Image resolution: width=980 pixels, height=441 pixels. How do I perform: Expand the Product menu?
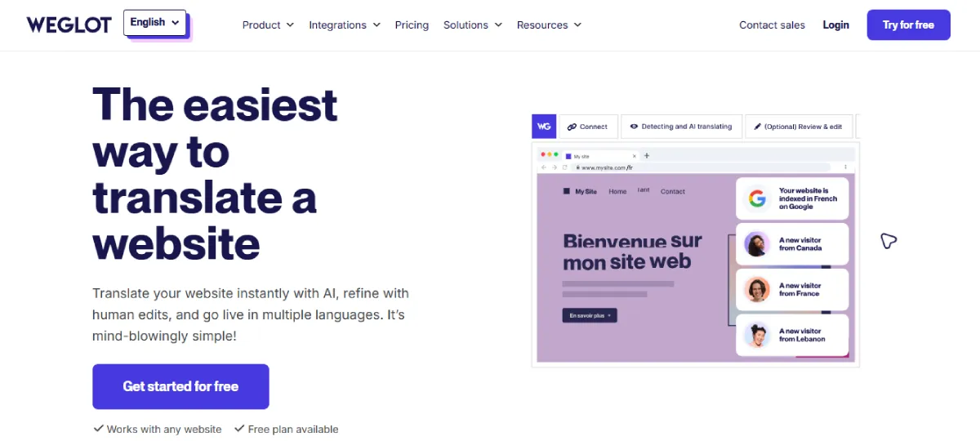(268, 25)
